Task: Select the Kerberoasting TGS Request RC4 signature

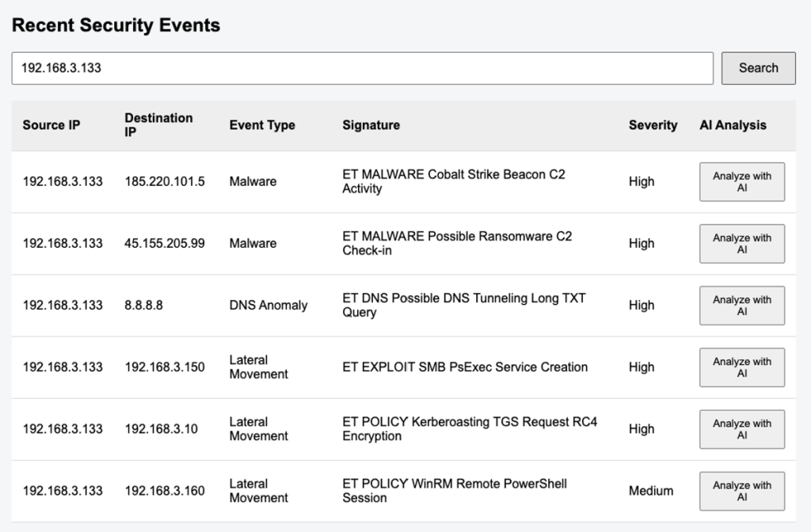Action: (470, 429)
